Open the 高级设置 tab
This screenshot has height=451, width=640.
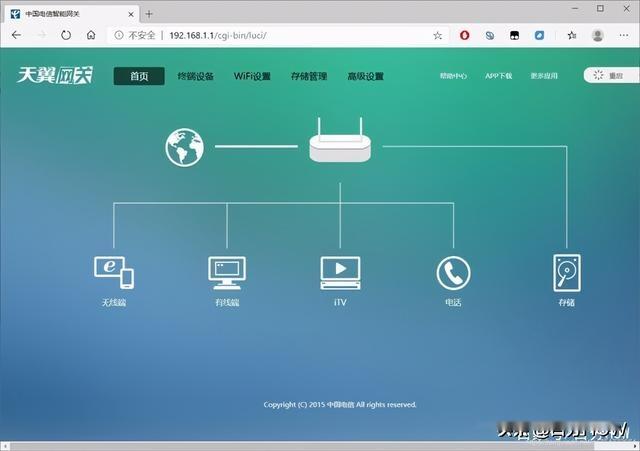[366, 76]
